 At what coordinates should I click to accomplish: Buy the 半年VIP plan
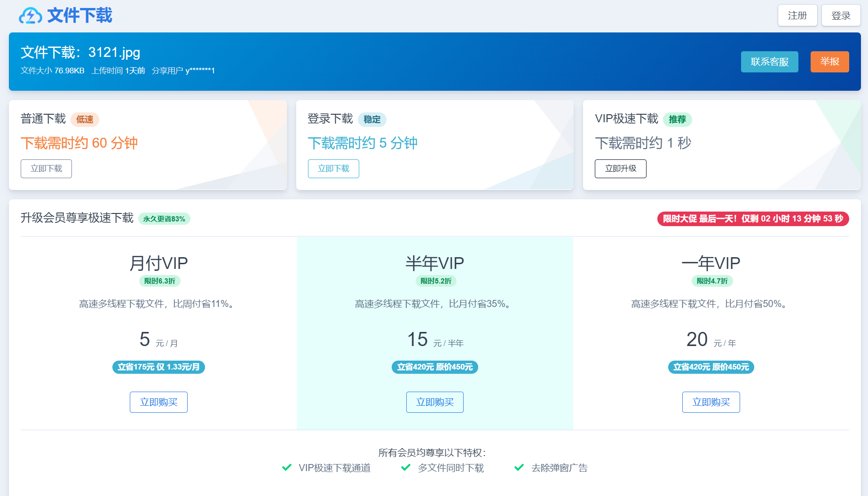pos(434,402)
